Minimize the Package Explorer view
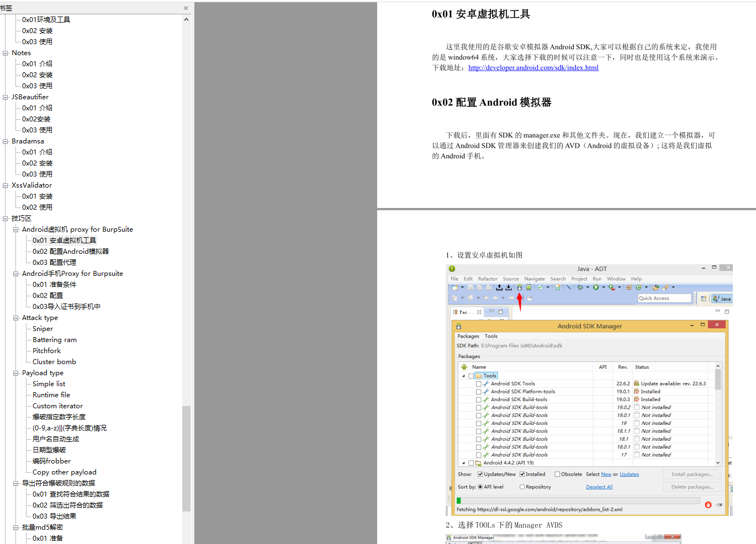This screenshot has width=756, height=544. pos(491,312)
